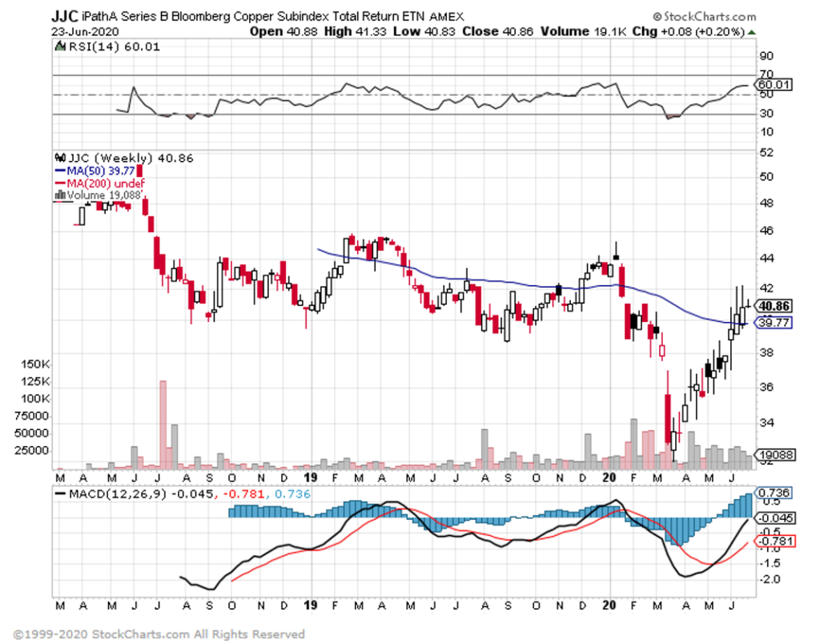
Task: Click the boxed 40.86 last-price axis label
Action: 774,306
